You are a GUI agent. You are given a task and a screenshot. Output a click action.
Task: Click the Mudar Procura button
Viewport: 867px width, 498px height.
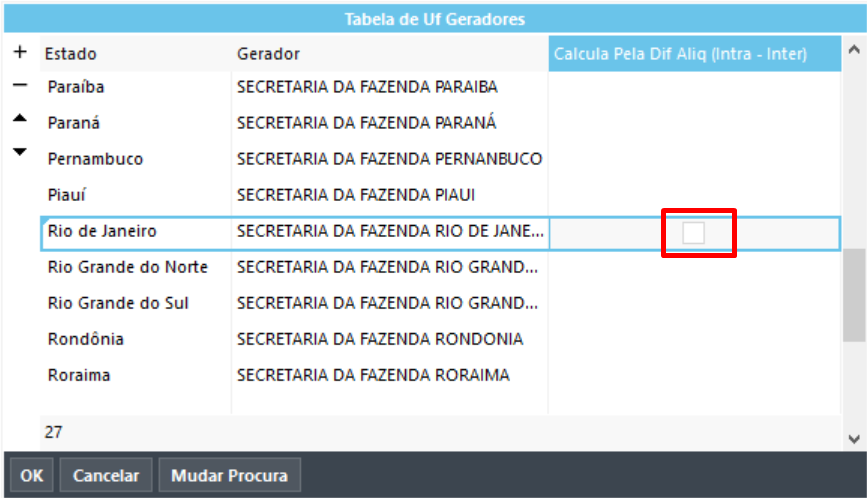coord(229,475)
